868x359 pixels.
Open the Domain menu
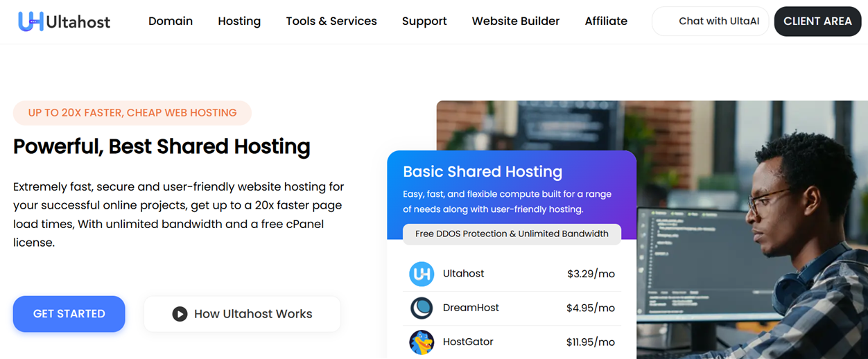171,21
